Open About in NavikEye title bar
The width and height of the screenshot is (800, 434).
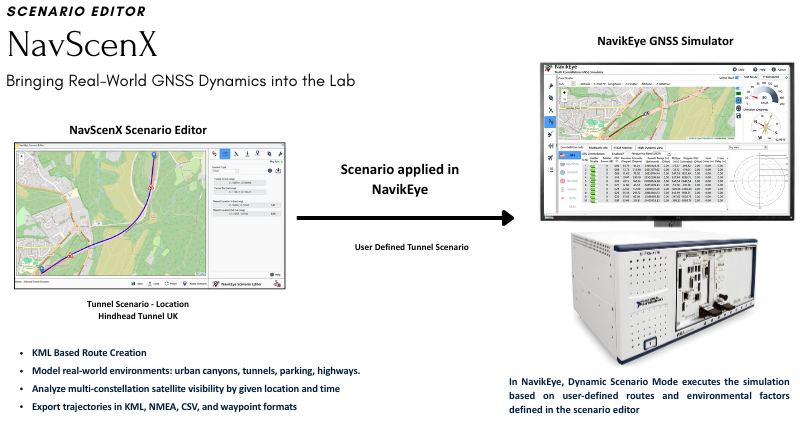(778, 69)
